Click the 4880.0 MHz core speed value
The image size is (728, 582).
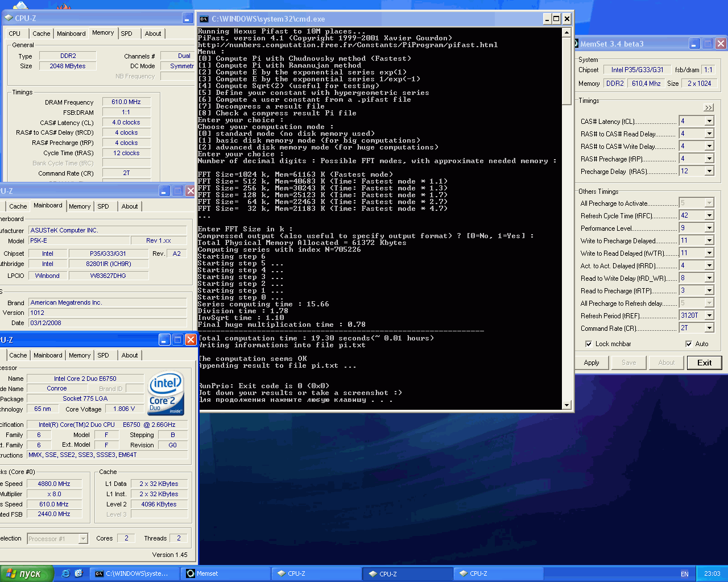pos(54,484)
